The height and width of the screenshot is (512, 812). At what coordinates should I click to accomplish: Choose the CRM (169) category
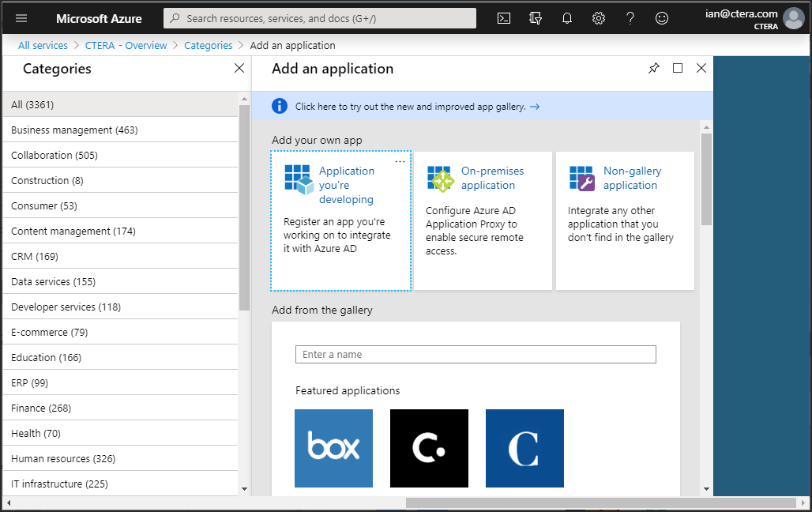(120, 257)
